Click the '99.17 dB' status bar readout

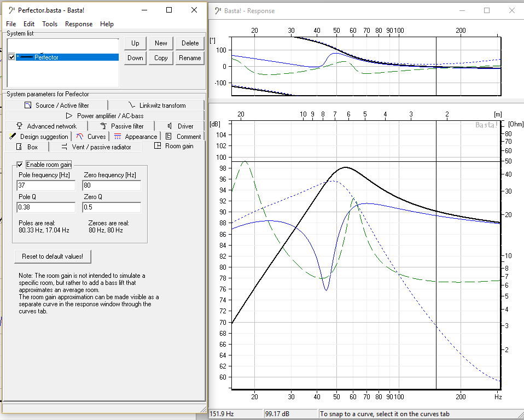[x=277, y=414]
